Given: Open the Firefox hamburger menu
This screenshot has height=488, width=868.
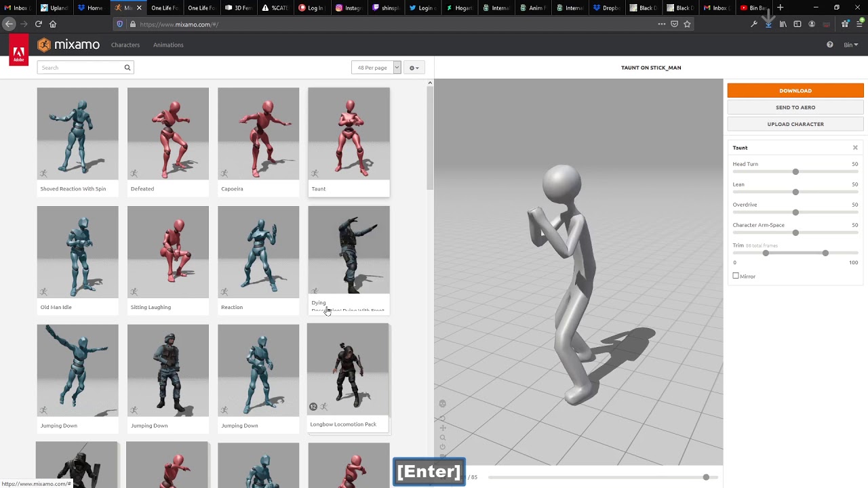Looking at the screenshot, I should click(859, 24).
